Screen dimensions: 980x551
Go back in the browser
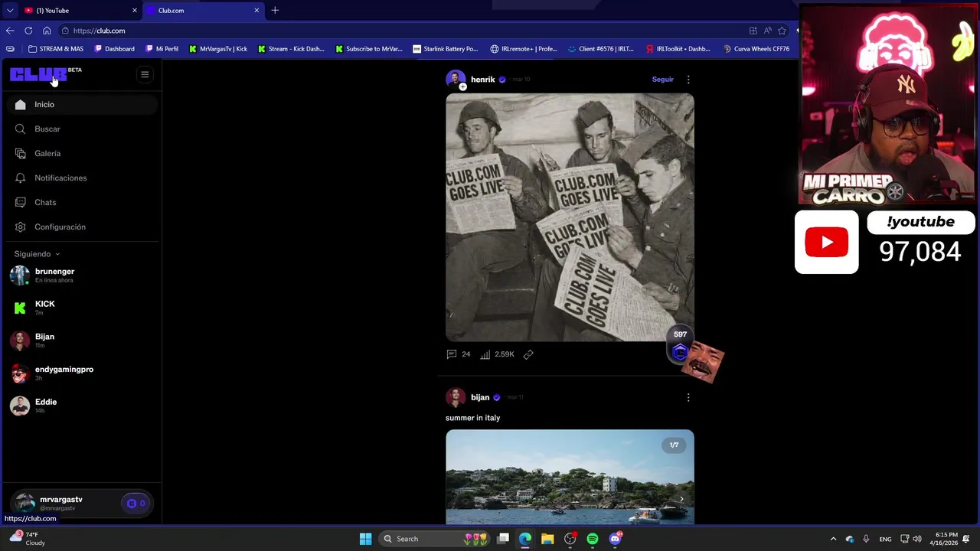coord(10,31)
